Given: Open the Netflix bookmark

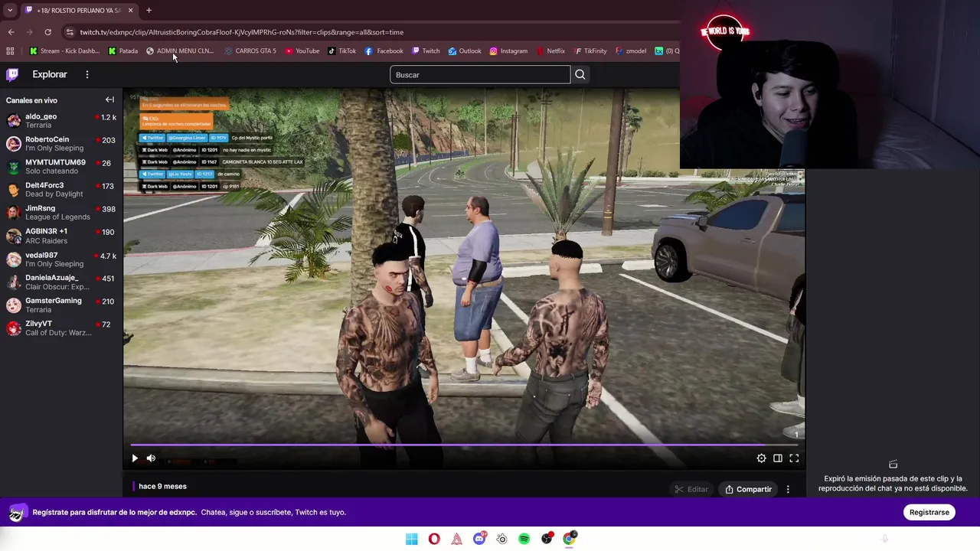Looking at the screenshot, I should 550,51.
